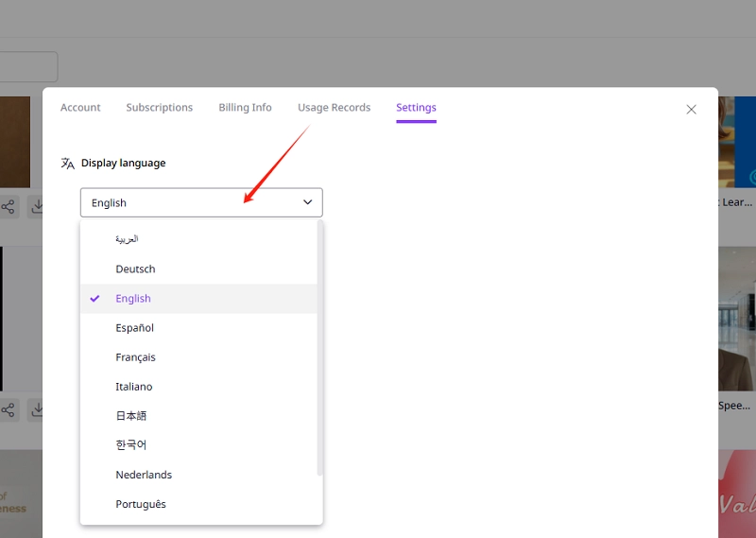Click the download icon below the dark thumbnail

click(37, 409)
